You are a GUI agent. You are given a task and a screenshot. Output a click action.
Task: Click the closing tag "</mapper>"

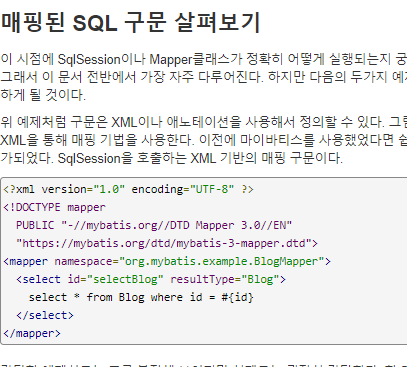click(32, 333)
